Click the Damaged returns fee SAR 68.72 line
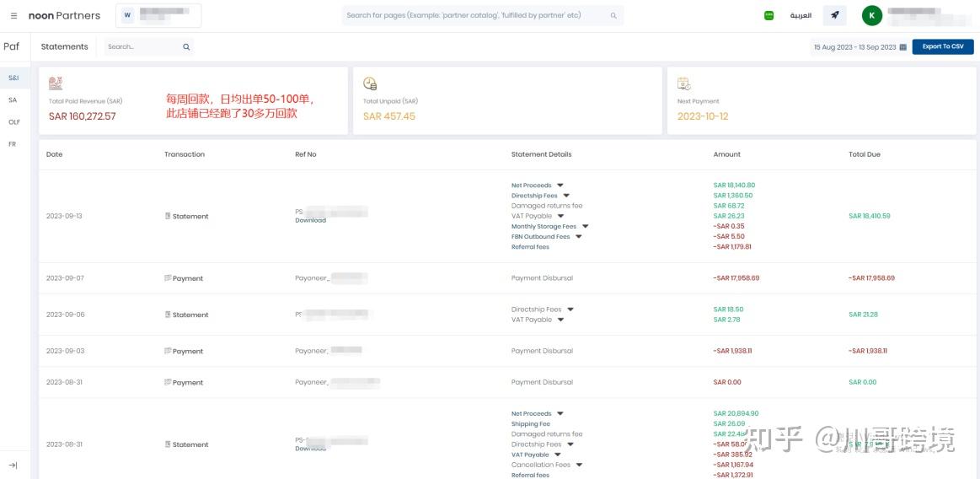The height and width of the screenshot is (479, 980). (x=547, y=206)
